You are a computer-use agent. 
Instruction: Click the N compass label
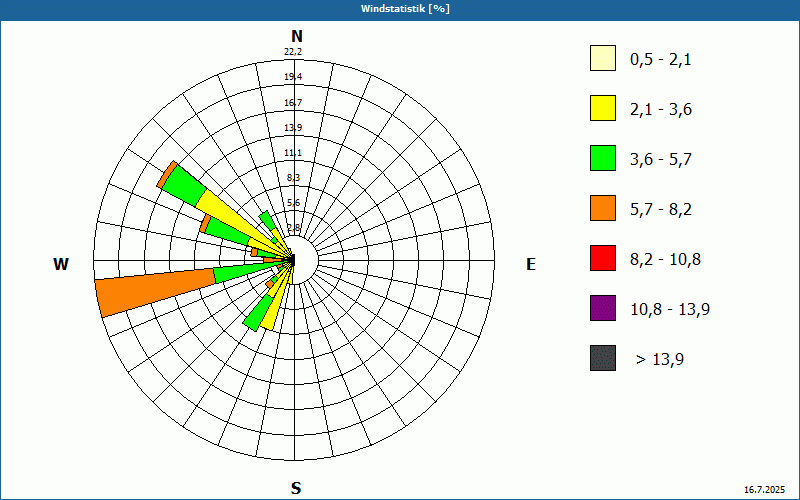(297, 36)
